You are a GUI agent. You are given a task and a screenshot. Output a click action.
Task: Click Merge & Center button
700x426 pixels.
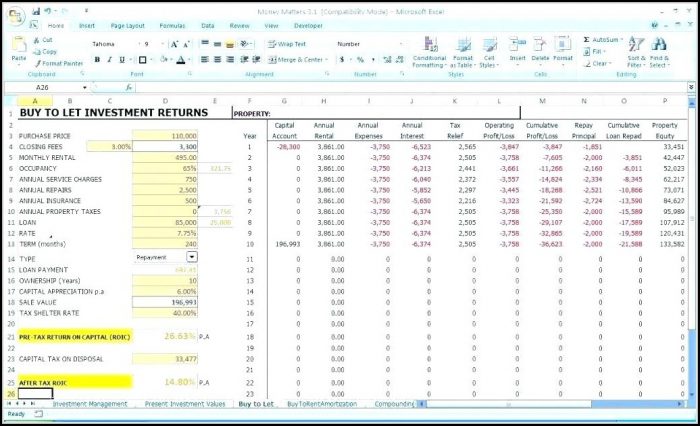[297, 59]
